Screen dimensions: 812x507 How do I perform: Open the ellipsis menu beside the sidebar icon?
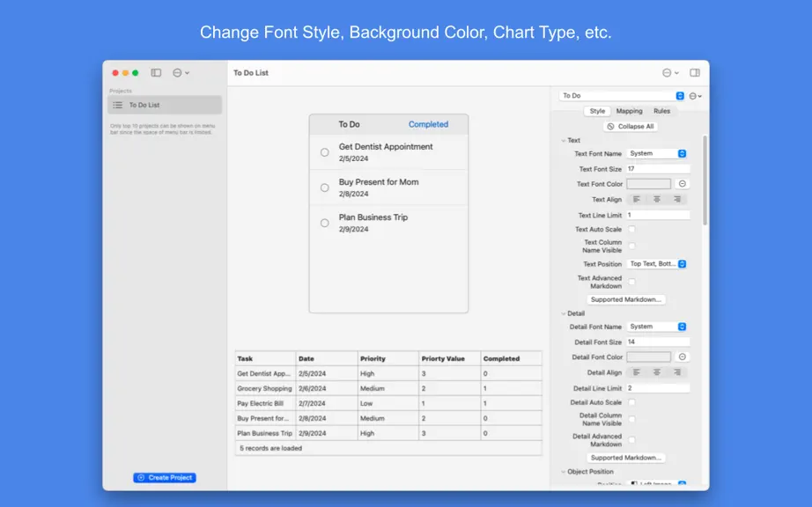(181, 73)
